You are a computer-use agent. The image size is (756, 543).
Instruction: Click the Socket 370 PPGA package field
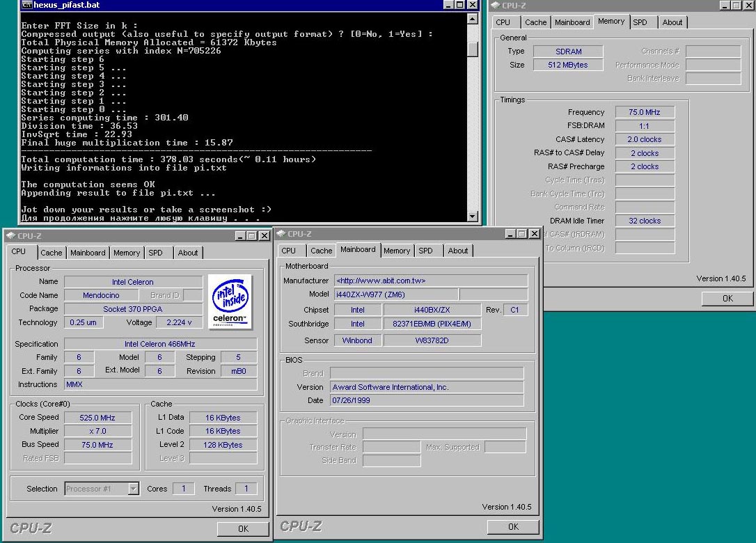(x=133, y=308)
